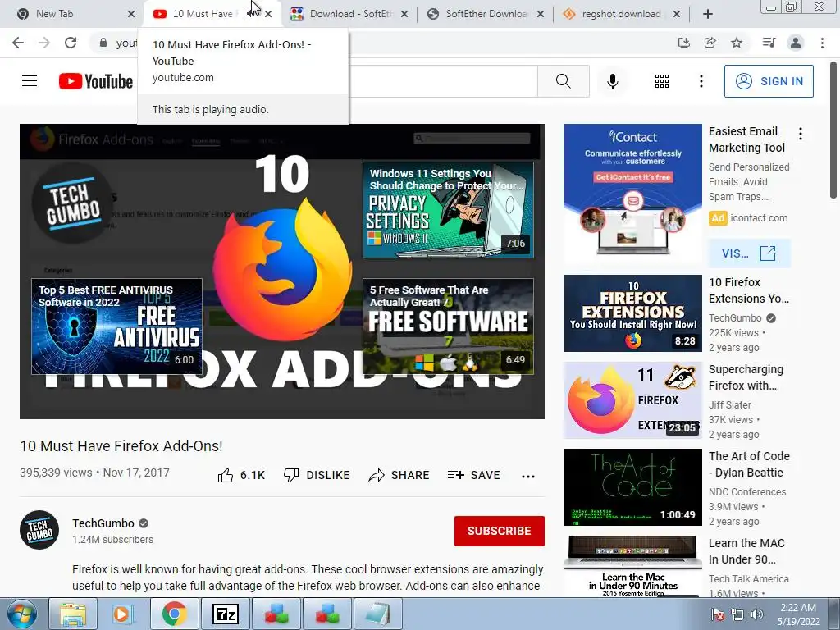Screen dimensions: 840x630
Task: Open Windows Explorer from taskbar
Action: coord(73,614)
